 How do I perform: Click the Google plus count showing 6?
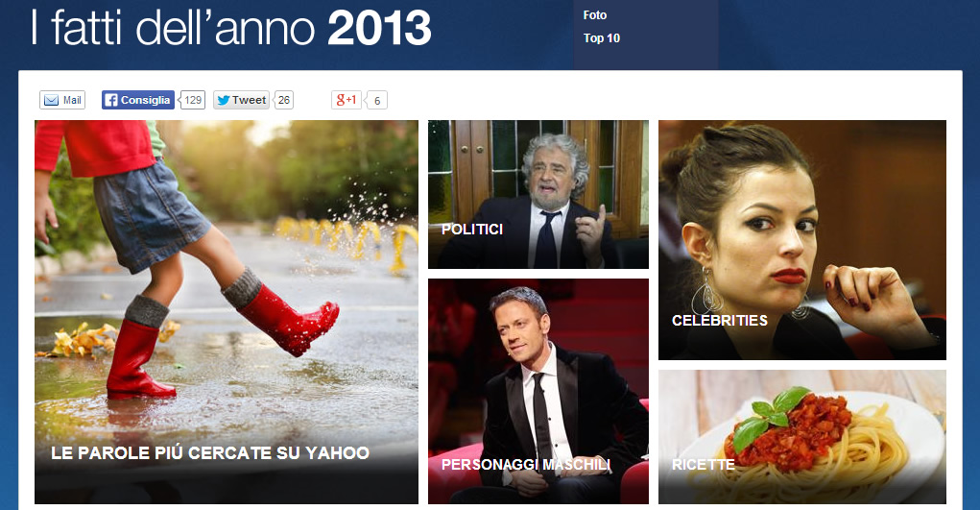[x=377, y=100]
